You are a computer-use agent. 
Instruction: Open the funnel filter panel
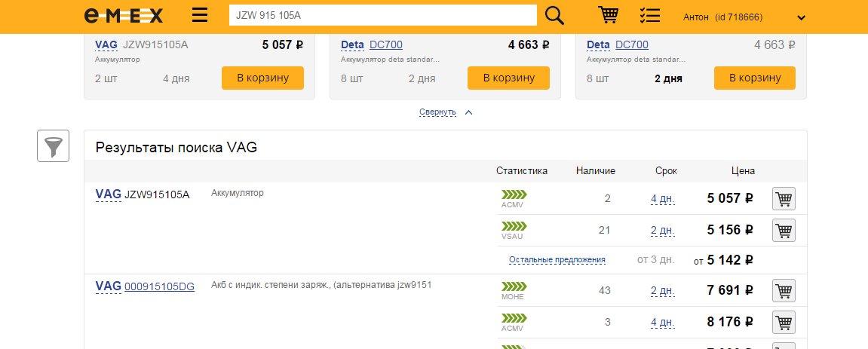[x=53, y=145]
